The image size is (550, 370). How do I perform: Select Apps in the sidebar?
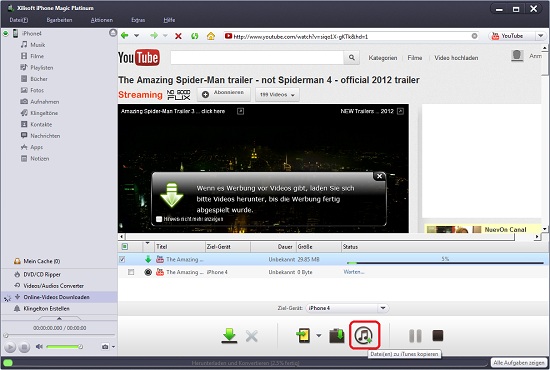(x=36, y=147)
